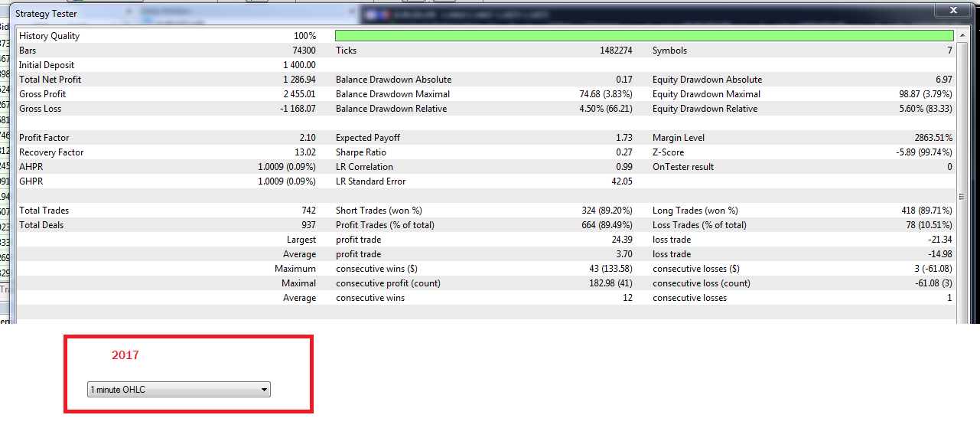The height and width of the screenshot is (428, 980).
Task: Click the LR Correlation label
Action: (x=364, y=167)
